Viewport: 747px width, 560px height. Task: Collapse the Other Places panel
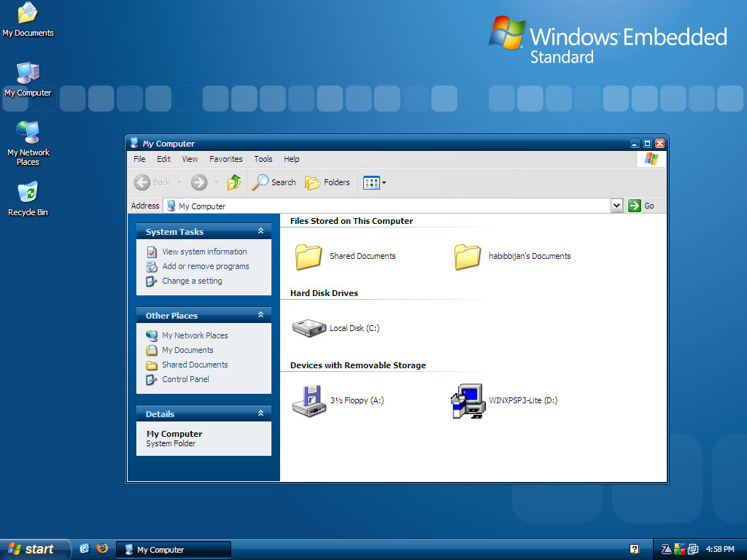(x=260, y=315)
